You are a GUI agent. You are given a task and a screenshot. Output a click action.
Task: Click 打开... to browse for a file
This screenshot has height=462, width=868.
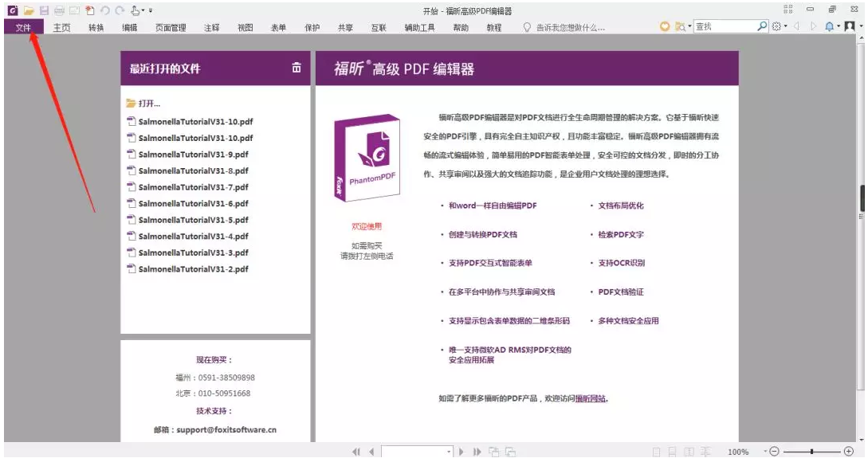pos(143,104)
